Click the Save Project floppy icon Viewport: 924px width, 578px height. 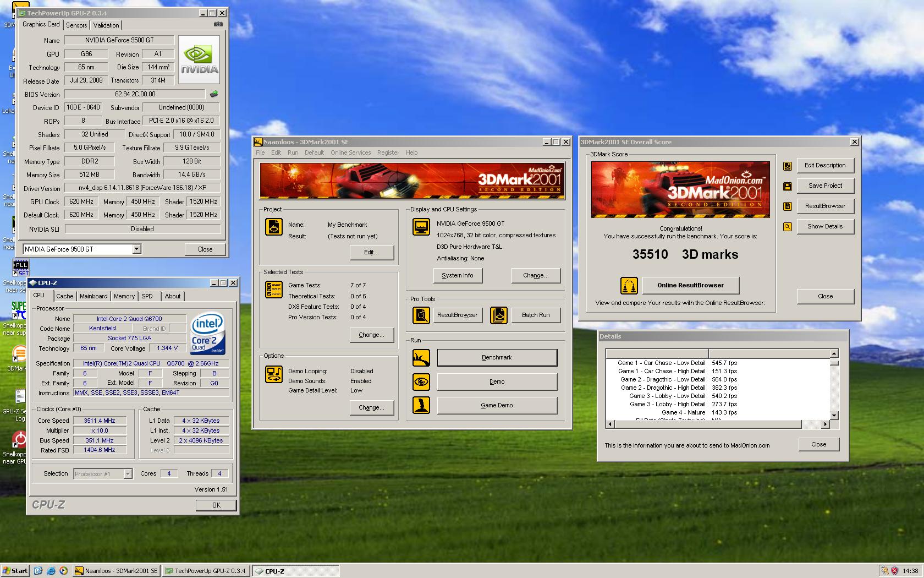coord(788,186)
